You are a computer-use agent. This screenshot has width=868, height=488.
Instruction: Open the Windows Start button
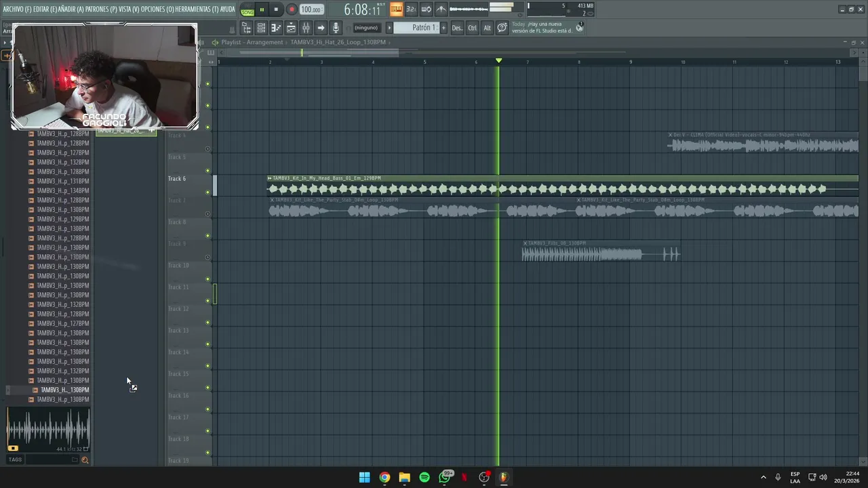[x=364, y=477]
